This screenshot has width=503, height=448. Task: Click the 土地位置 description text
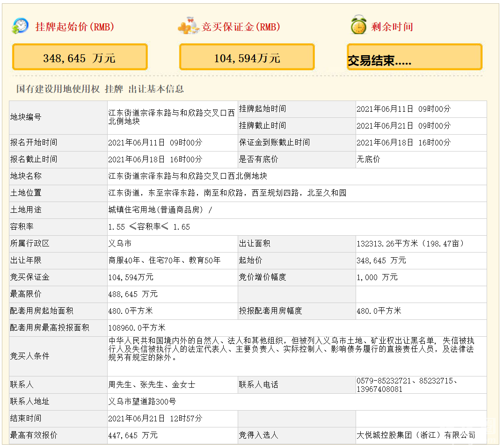point(227,193)
